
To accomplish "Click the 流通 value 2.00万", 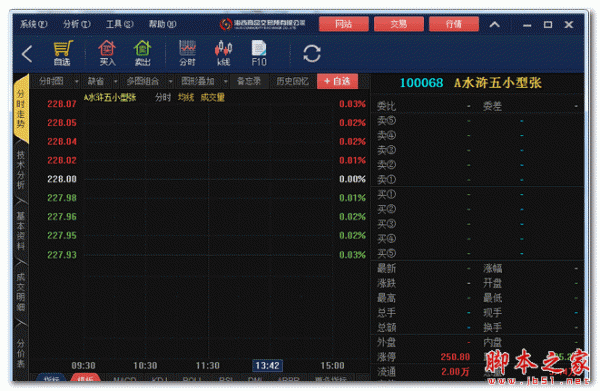I will (455, 372).
